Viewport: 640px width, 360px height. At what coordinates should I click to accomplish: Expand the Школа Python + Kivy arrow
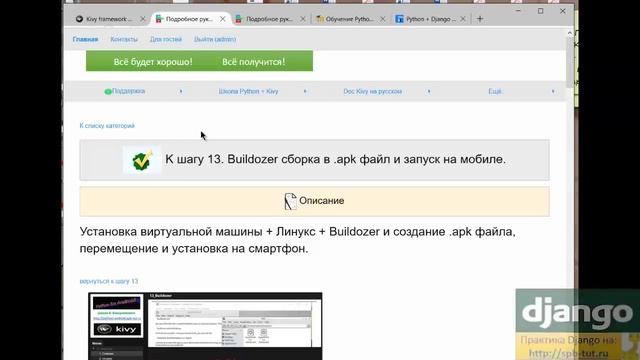pyautogui.click(x=305, y=91)
